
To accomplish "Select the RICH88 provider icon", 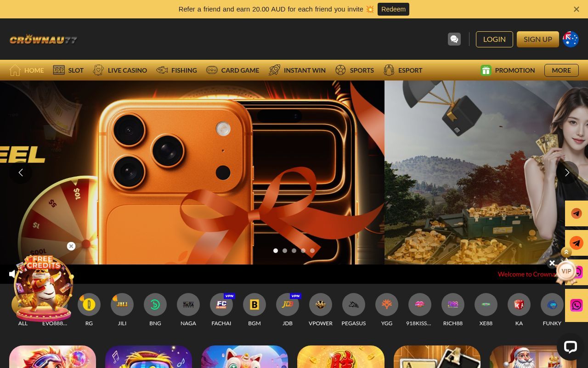I will 453,305.
